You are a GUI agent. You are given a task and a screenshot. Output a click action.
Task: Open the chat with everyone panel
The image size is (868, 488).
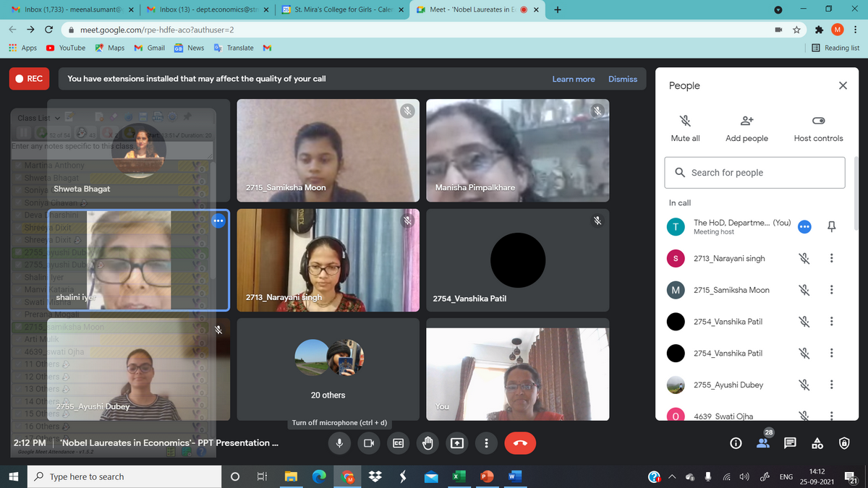[791, 443]
